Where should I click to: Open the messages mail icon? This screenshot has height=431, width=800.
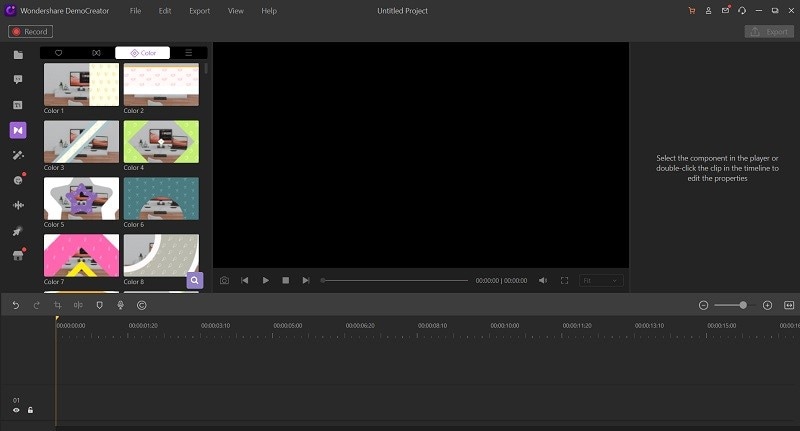(x=725, y=10)
